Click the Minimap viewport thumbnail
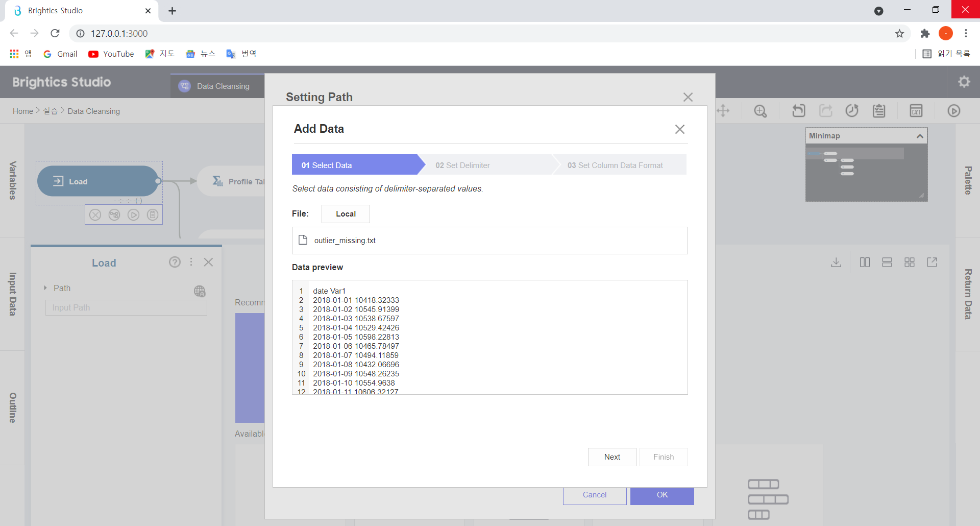 (x=855, y=154)
